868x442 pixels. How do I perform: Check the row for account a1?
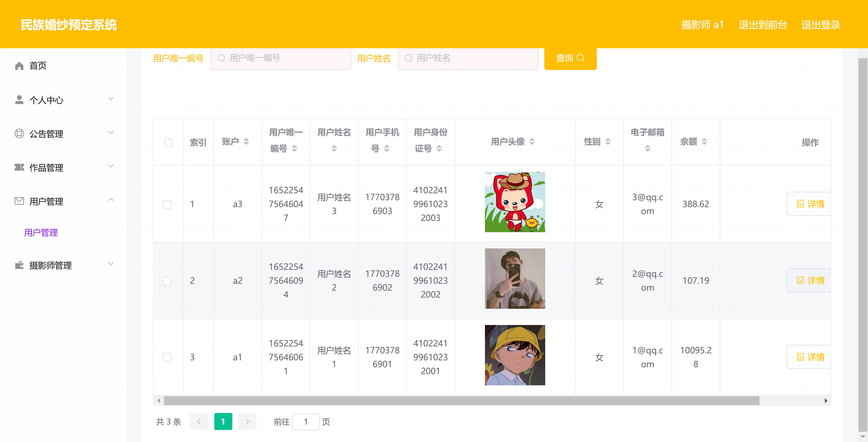pos(168,357)
